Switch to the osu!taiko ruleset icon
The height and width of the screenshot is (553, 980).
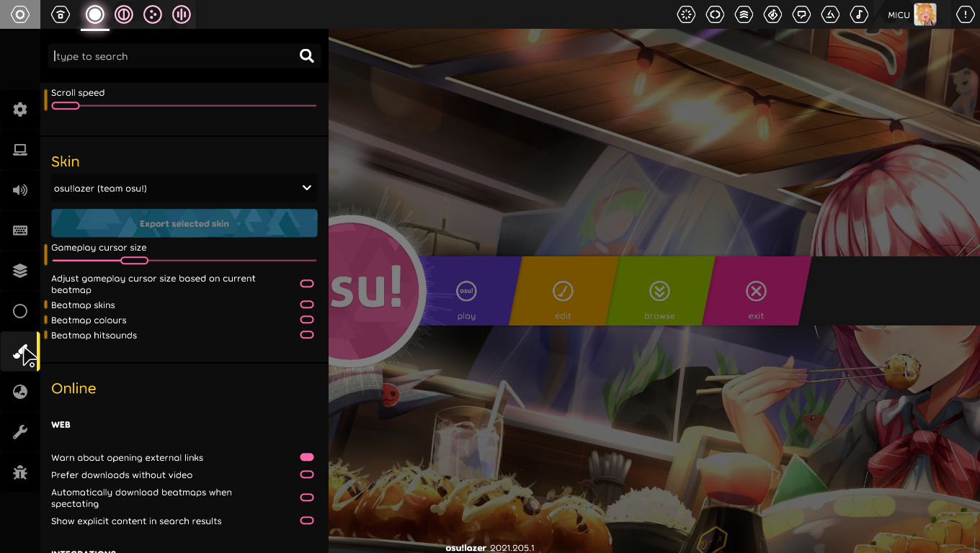124,14
